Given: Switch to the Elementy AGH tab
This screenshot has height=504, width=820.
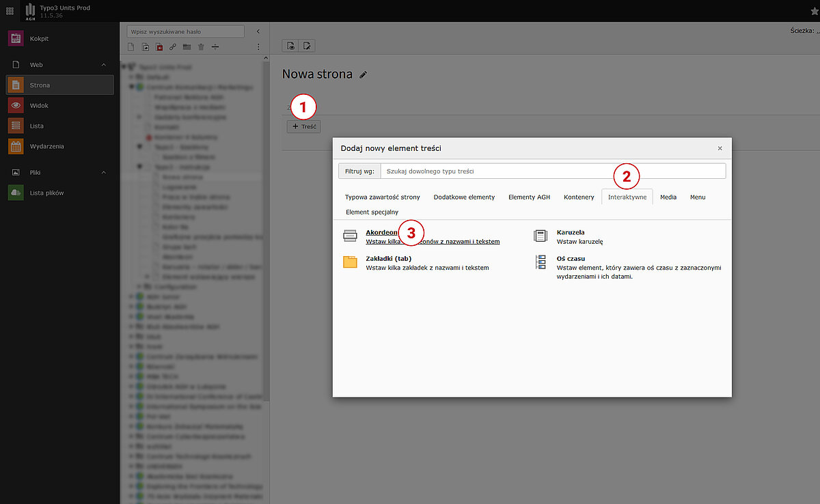Looking at the screenshot, I should point(529,197).
